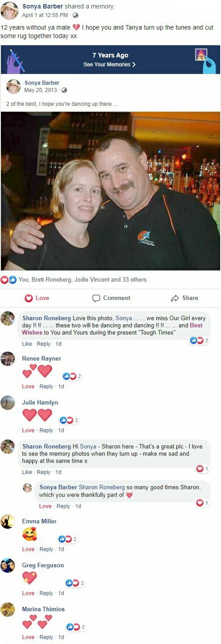
Task: Click the reaction icons beside Brett Roneberg
Action: [x=9, y=279]
